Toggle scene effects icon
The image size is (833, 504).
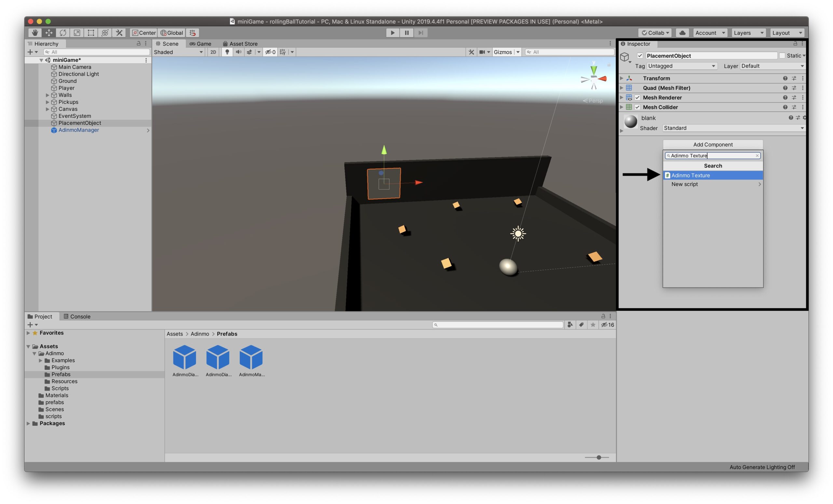point(250,52)
